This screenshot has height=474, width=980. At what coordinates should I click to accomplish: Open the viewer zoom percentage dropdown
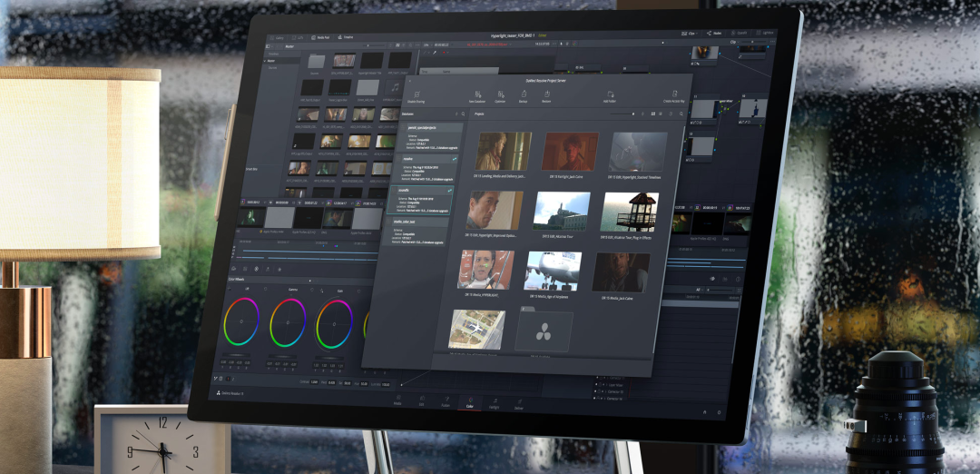pyautogui.click(x=426, y=45)
